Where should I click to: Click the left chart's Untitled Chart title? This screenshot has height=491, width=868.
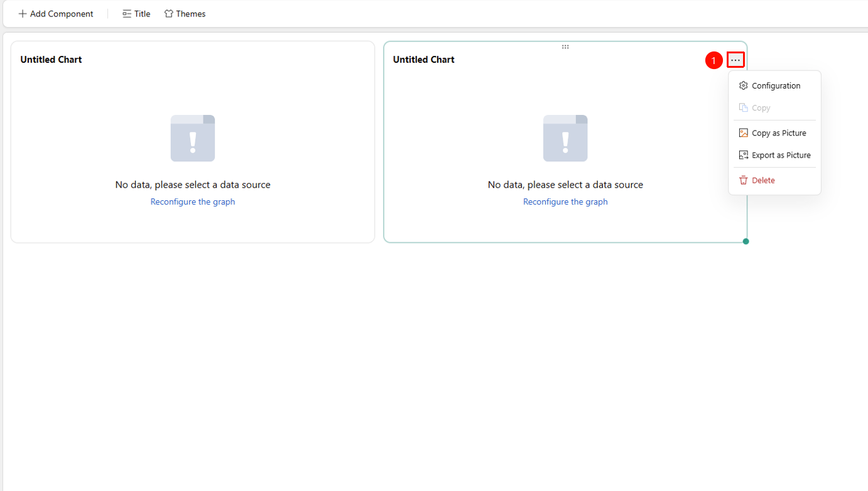pos(51,60)
